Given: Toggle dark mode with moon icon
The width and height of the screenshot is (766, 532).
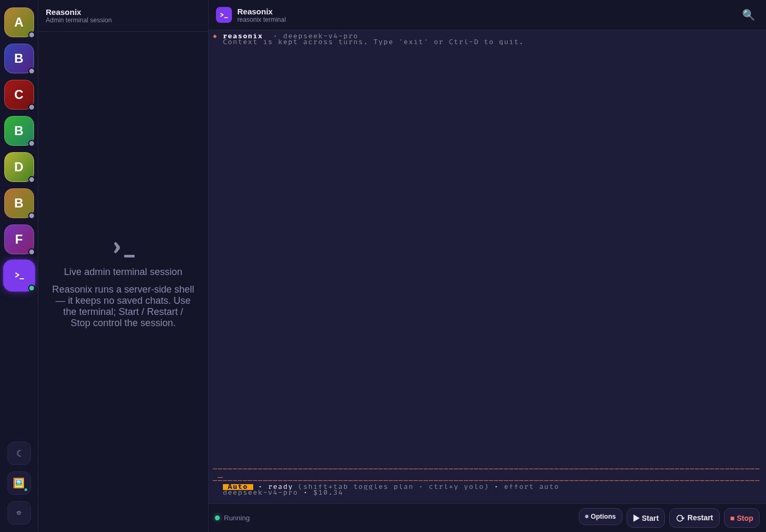Looking at the screenshot, I should pyautogui.click(x=19, y=453).
